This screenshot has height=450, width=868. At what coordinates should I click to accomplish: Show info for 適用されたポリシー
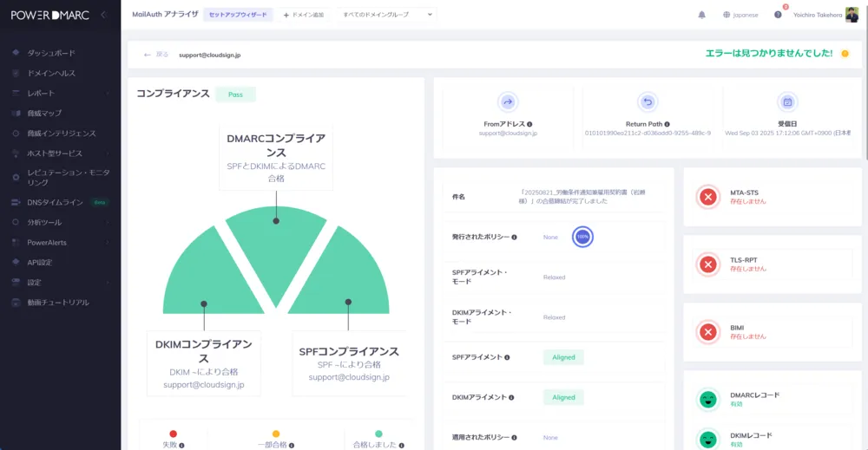coord(514,438)
